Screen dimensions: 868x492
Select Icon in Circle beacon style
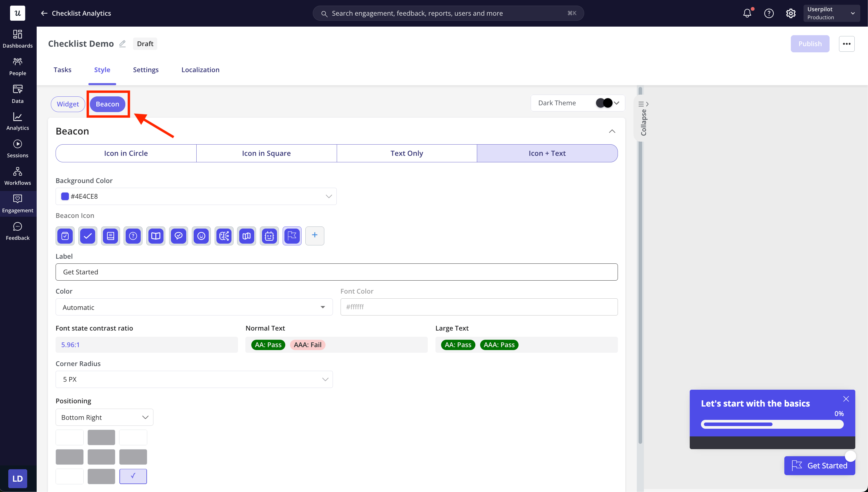[x=126, y=153]
